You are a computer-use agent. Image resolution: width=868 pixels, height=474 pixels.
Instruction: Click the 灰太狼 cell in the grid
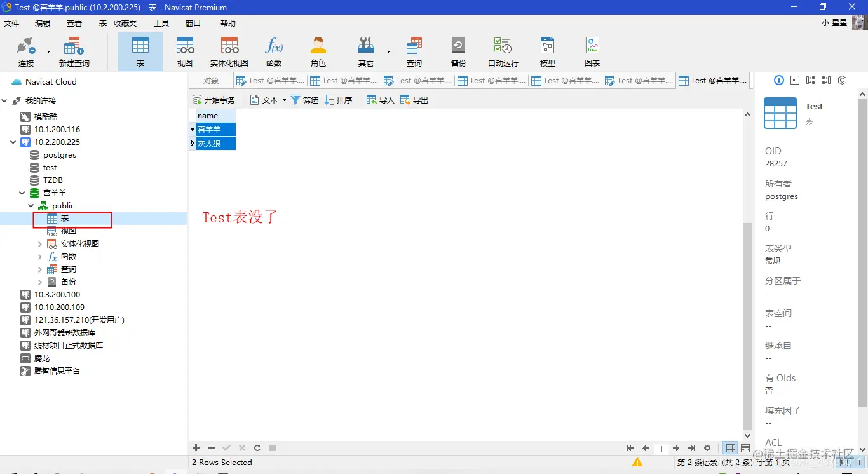pos(216,144)
